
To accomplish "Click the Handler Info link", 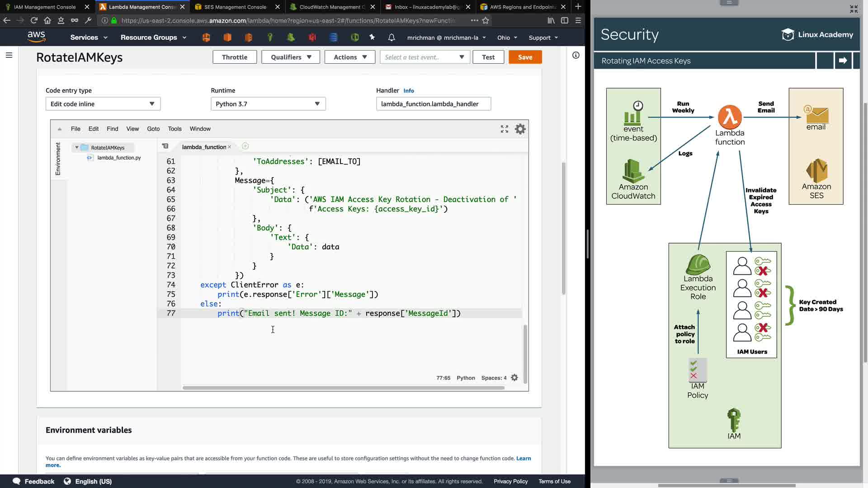I will point(409,91).
